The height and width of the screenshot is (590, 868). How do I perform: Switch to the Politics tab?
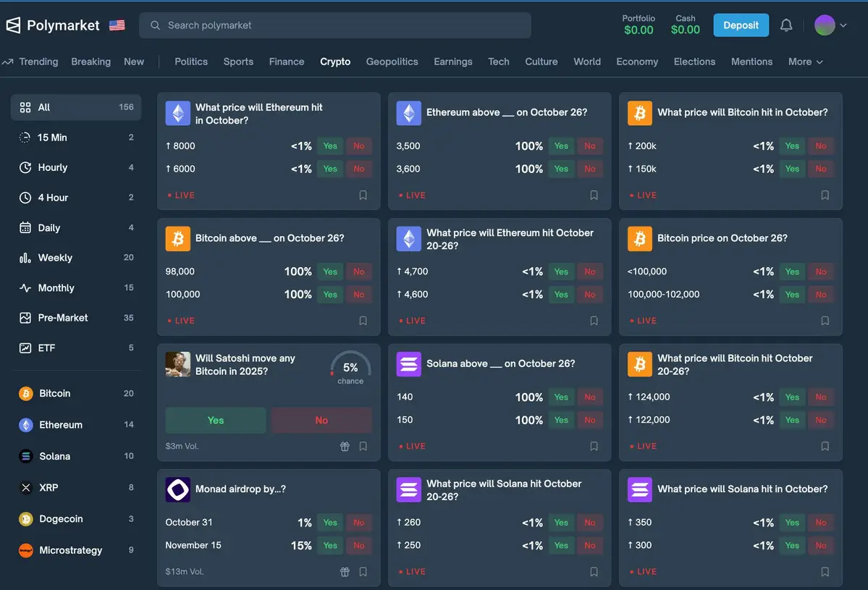pyautogui.click(x=191, y=62)
